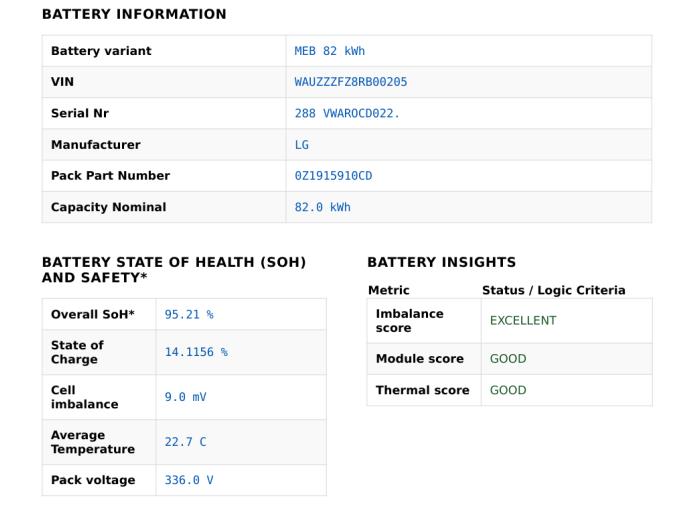Select the Module score GOOD status

click(508, 359)
